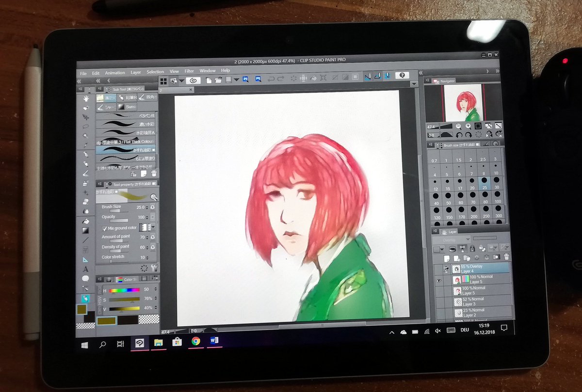This screenshot has height=392, width=582.
Task: Open the Filter menu
Action: (189, 71)
